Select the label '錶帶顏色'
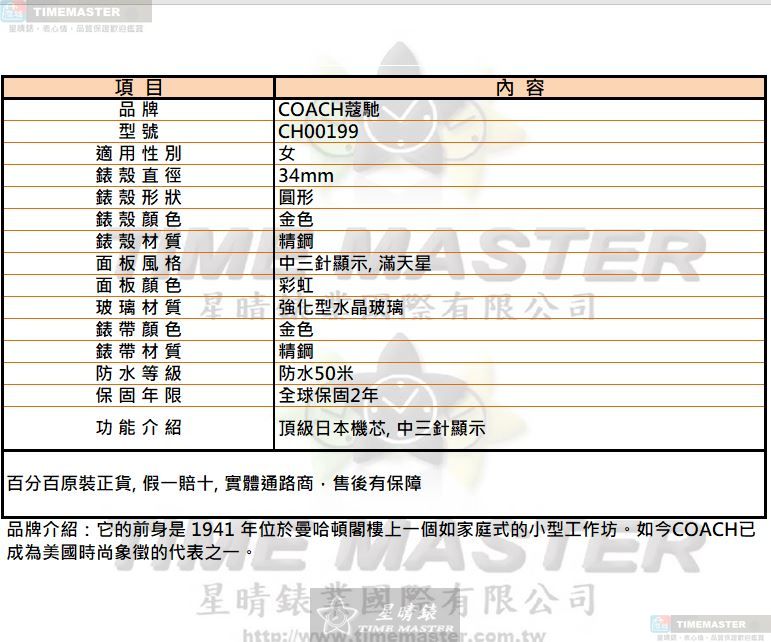The height and width of the screenshot is (642, 771). pos(139,329)
